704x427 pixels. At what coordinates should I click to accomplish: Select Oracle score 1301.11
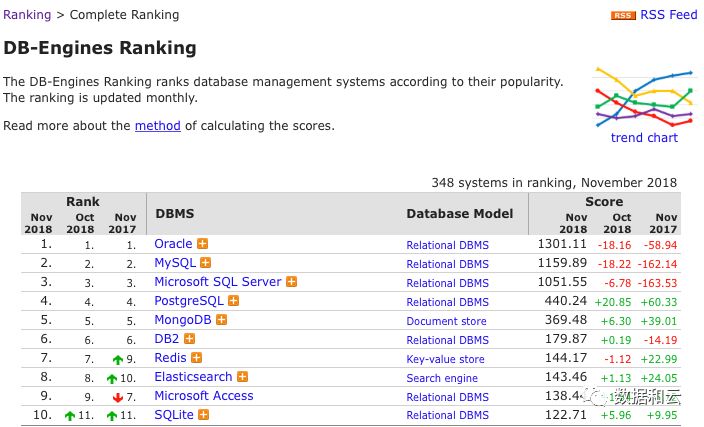pyautogui.click(x=562, y=244)
